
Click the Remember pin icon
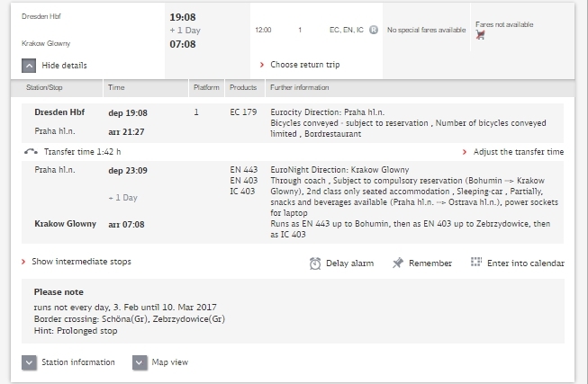pos(397,263)
